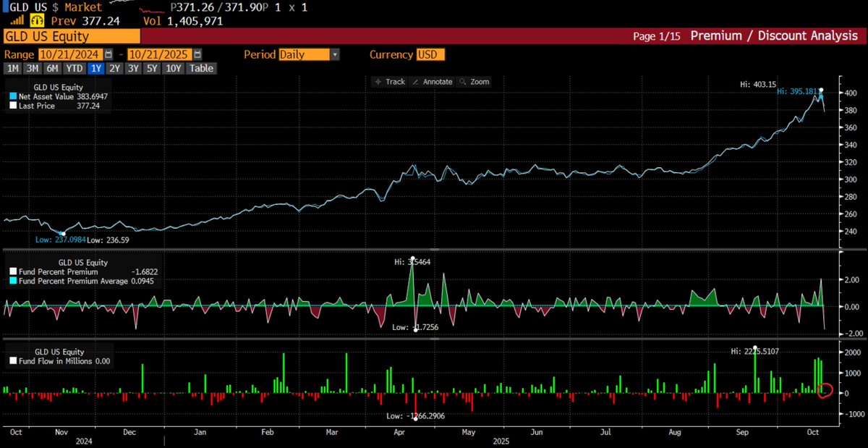The image size is (868, 448).
Task: Click the Premium / Discount Analysis title
Action: click(774, 35)
